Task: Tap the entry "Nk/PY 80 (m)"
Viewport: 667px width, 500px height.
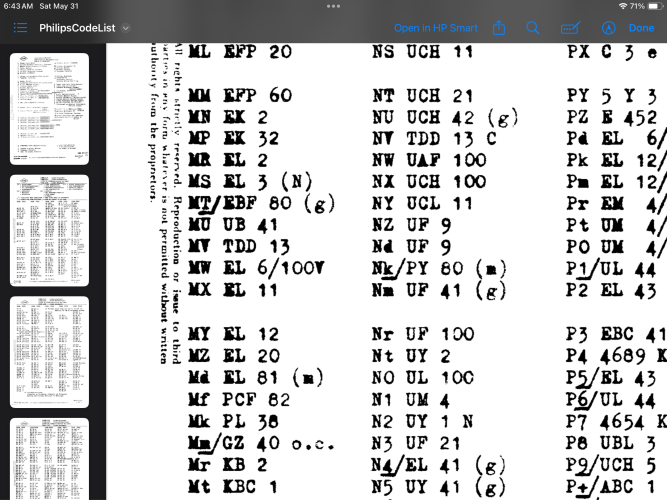Action: coord(439,269)
